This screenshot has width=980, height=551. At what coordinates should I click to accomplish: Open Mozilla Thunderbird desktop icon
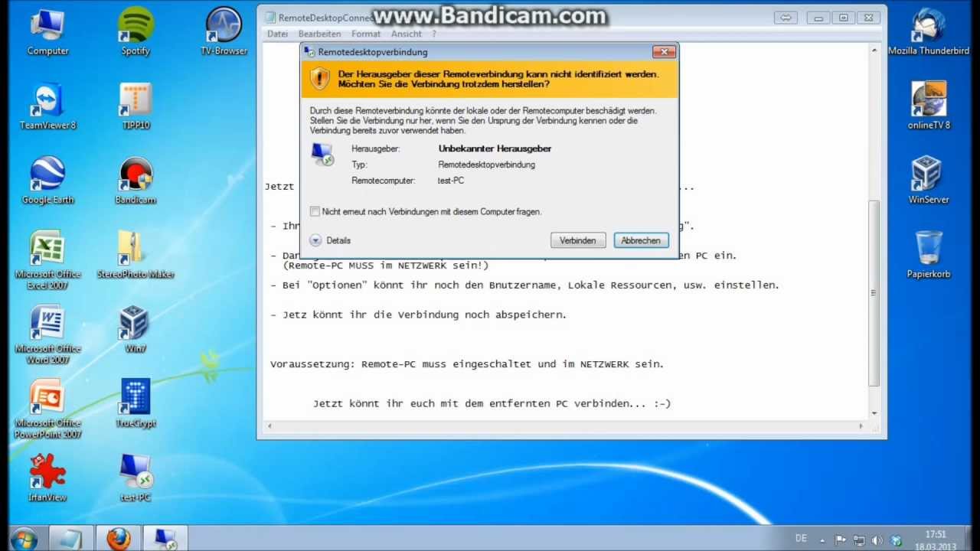coord(928,32)
